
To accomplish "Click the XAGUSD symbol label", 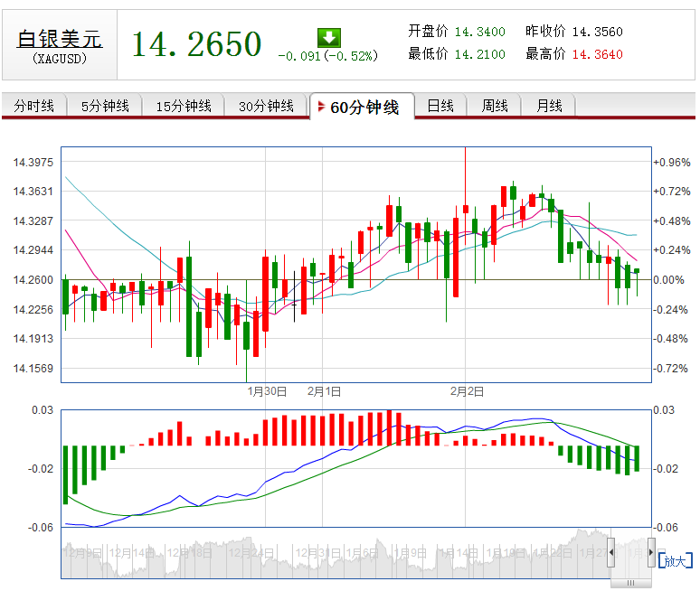I will pos(60,60).
